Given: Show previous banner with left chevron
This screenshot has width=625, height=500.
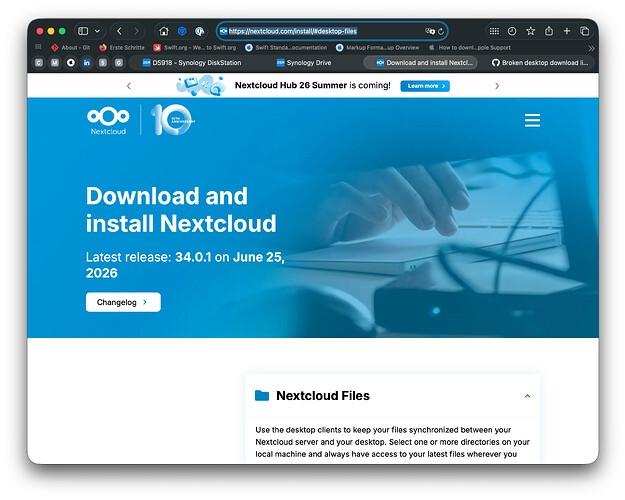Looking at the screenshot, I should tap(129, 86).
